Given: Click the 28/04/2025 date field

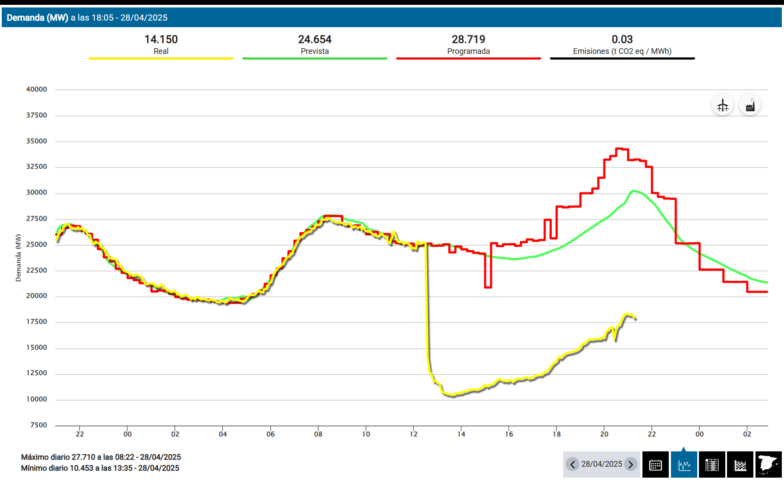Looking at the screenshot, I should [601, 465].
